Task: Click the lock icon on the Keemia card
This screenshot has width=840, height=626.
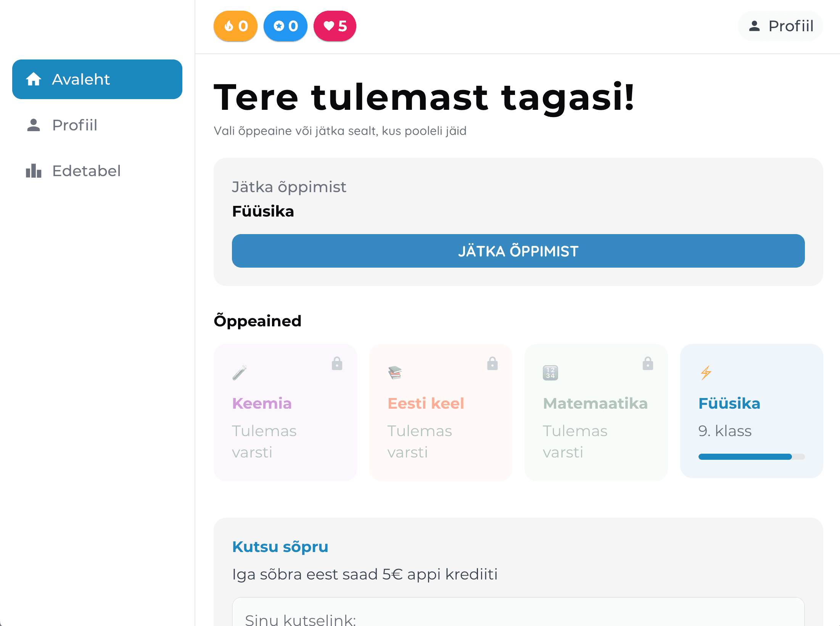Action: pos(337,364)
